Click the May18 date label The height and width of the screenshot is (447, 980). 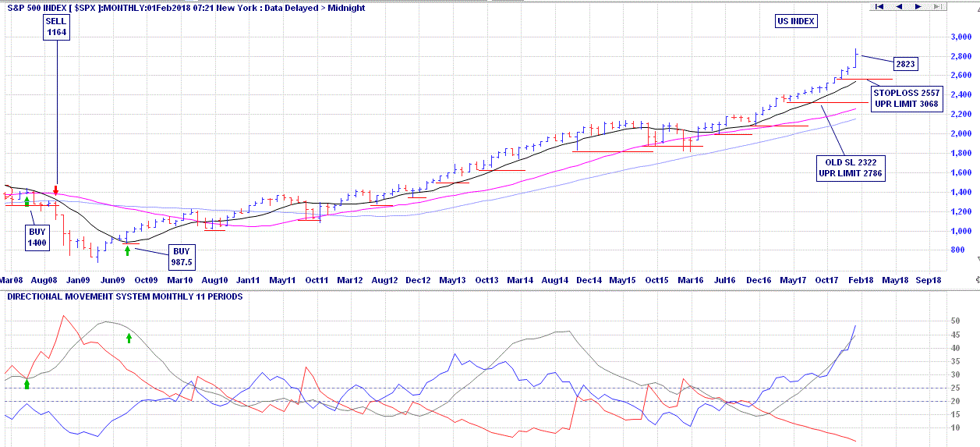point(895,279)
